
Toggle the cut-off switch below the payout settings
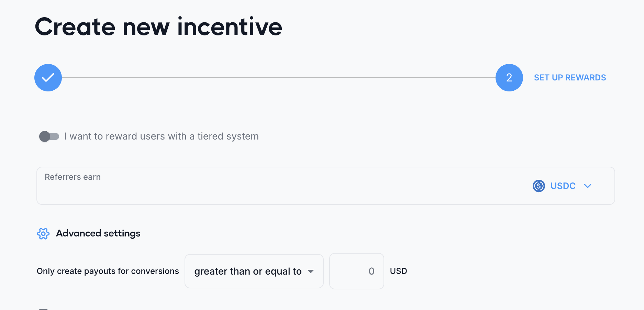coord(44,309)
